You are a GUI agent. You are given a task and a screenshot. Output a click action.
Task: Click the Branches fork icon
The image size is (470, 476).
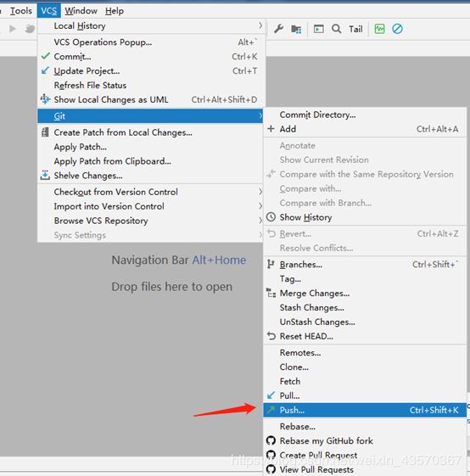tap(271, 265)
